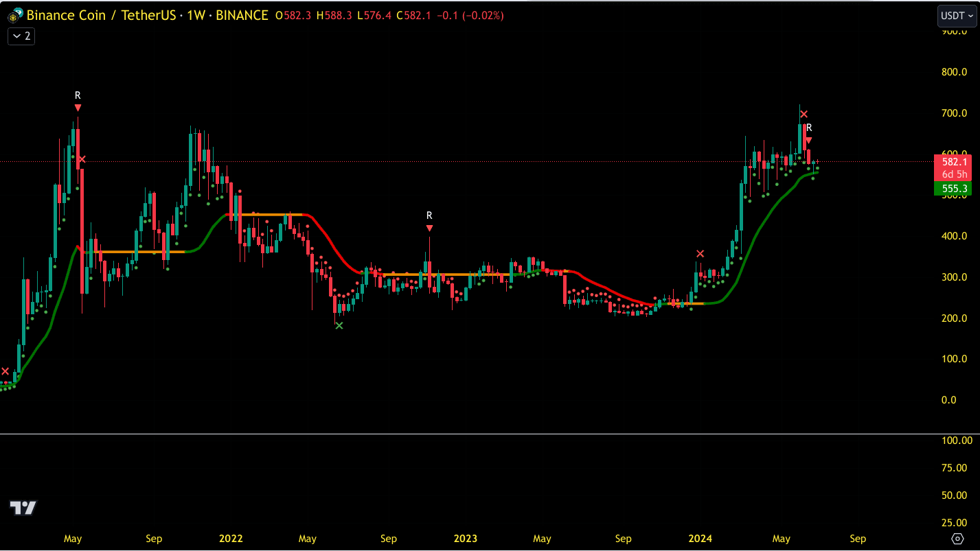980x551 pixels.
Task: Click the red X marker just before the 2024 label
Action: pyautogui.click(x=700, y=254)
